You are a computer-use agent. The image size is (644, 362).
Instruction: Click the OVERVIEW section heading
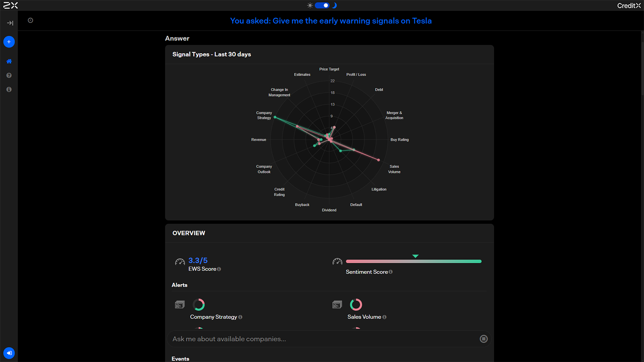point(189,233)
